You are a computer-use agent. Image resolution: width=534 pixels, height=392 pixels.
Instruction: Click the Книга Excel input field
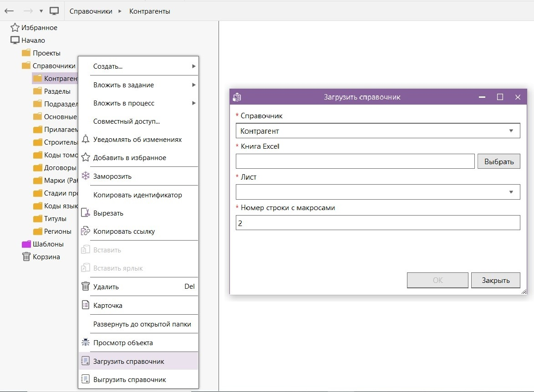[355, 161]
